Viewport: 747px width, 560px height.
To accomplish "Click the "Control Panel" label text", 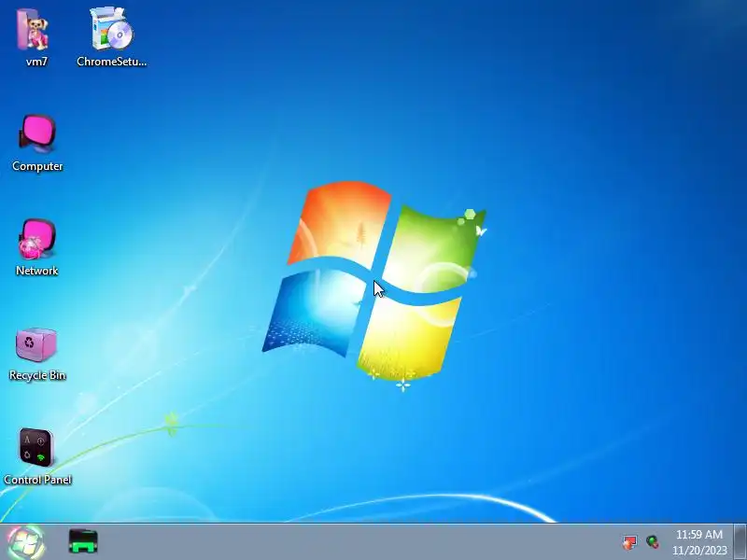I will [x=37, y=480].
